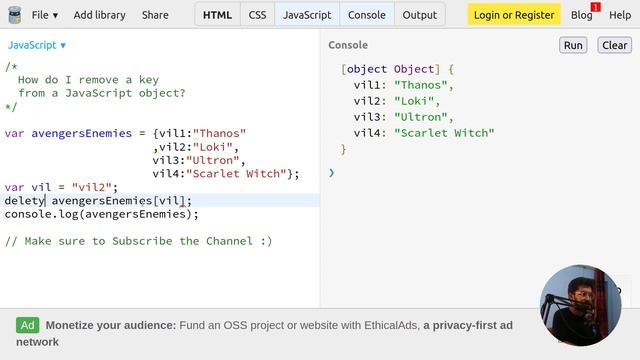Image resolution: width=640 pixels, height=360 pixels.
Task: Click the JS Bin logo icon
Action: pos(15,15)
